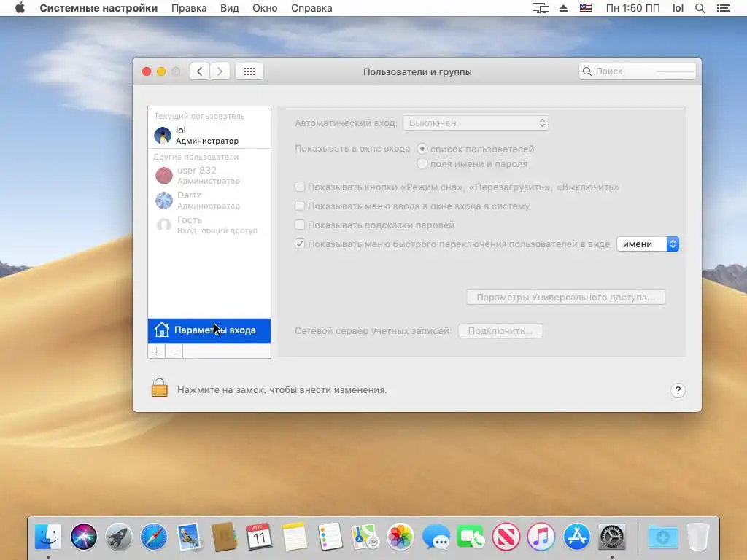Open System Preferences gear in the Dock
Screen dimensions: 747x560
pyautogui.click(x=612, y=537)
